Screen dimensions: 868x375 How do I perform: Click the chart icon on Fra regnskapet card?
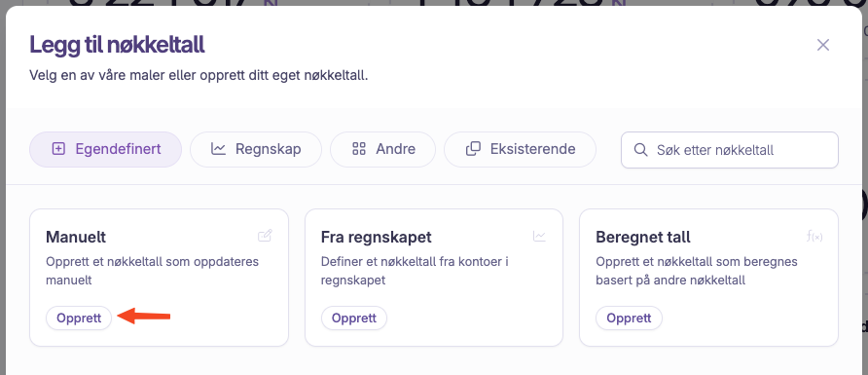pos(539,237)
